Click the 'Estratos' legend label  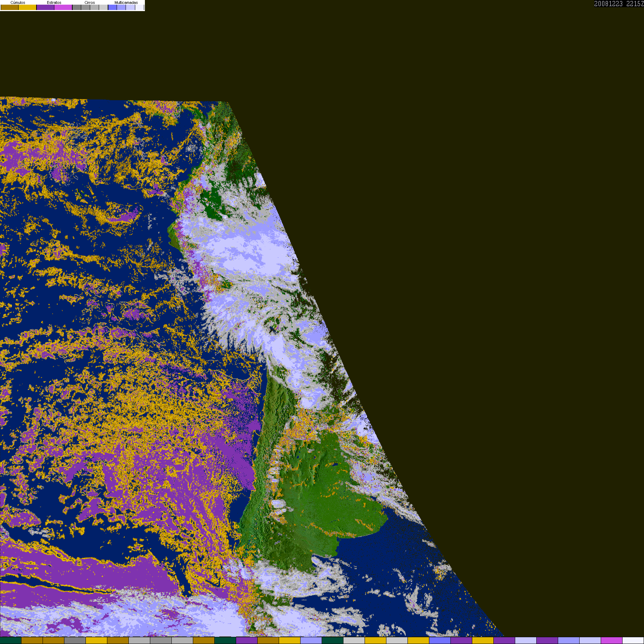(54, 3)
